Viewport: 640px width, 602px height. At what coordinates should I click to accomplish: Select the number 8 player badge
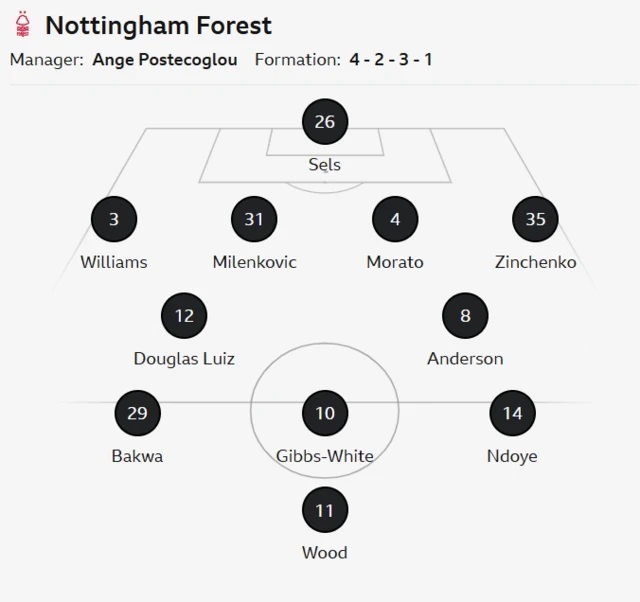pyautogui.click(x=465, y=316)
